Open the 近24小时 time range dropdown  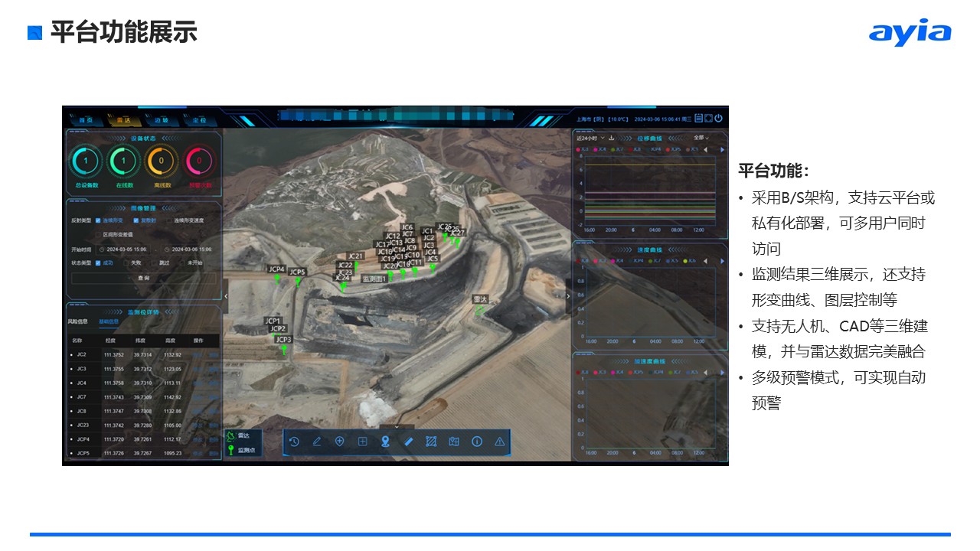click(590, 139)
